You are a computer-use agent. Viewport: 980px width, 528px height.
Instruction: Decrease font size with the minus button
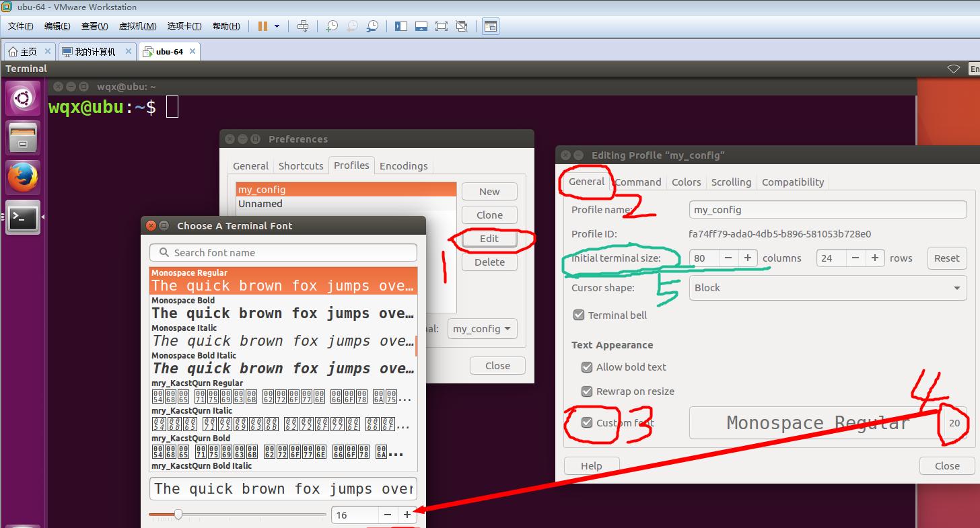pyautogui.click(x=388, y=515)
